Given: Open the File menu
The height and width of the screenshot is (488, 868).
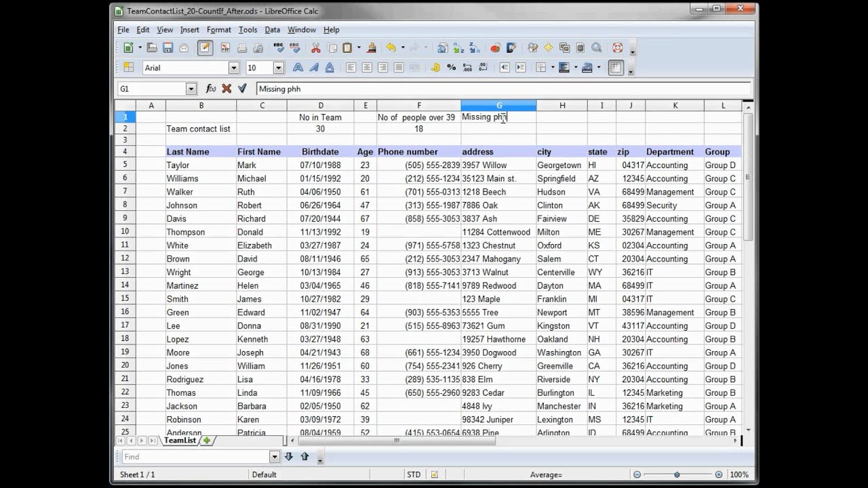Looking at the screenshot, I should click(123, 30).
